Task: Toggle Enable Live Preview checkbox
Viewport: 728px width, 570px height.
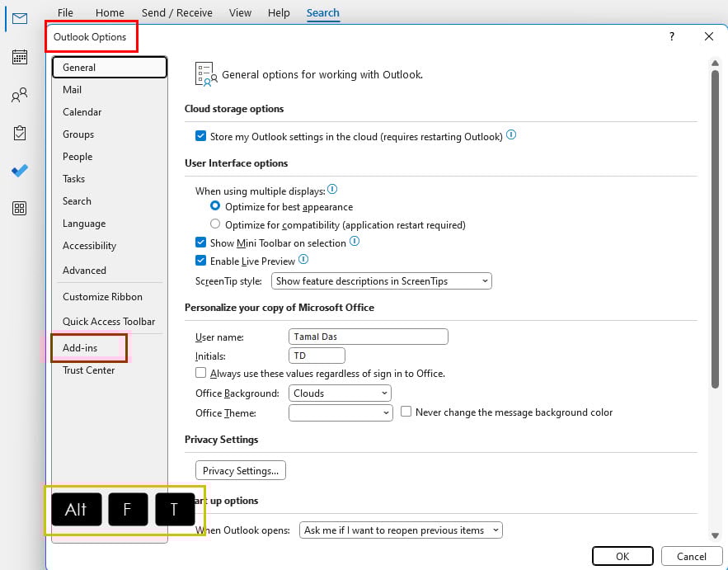Action: [200, 261]
